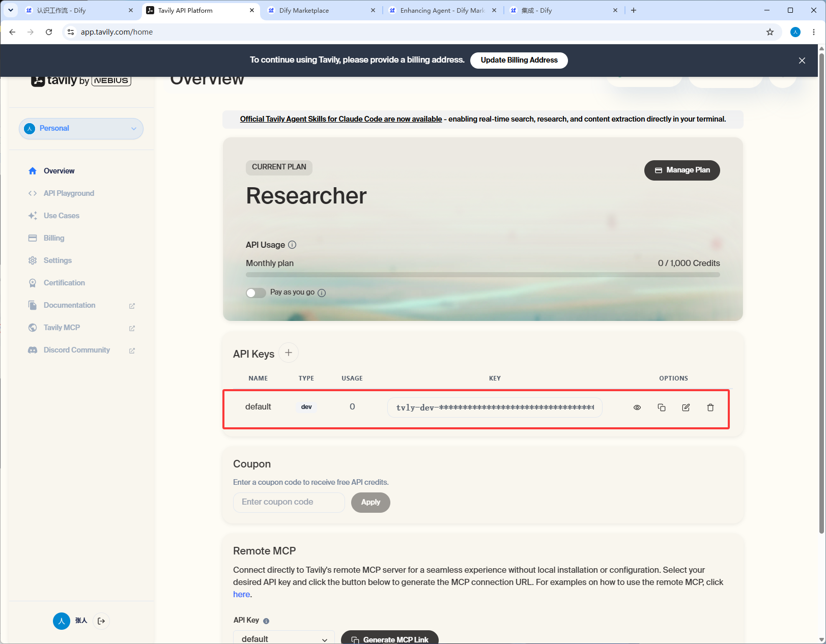
Task: Open the Chrome three-dot menu
Action: tap(814, 32)
